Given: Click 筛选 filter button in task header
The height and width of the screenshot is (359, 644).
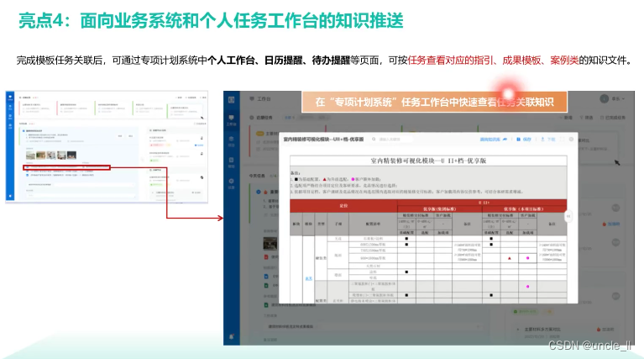Looking at the screenshot, I should (586, 118).
